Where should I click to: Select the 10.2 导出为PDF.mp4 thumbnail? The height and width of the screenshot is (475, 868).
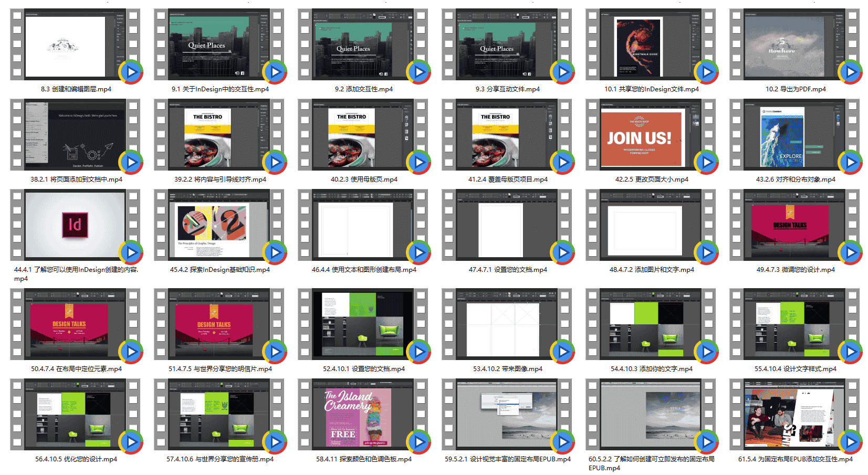tap(794, 44)
